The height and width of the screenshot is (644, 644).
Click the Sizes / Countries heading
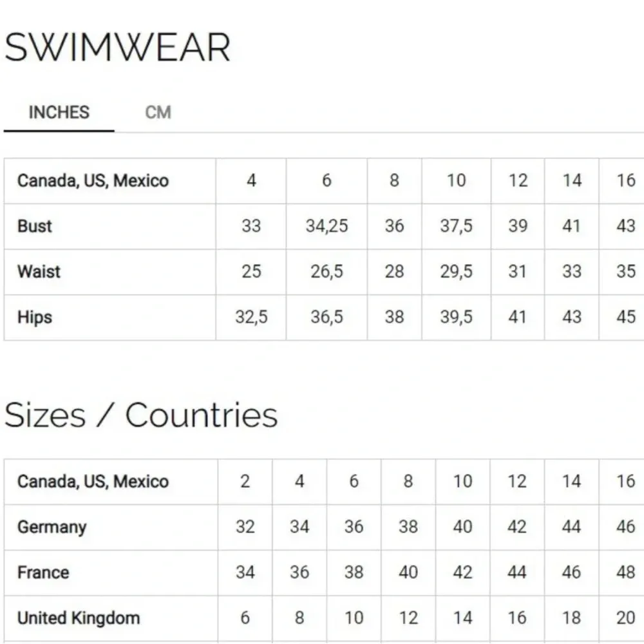pyautogui.click(x=142, y=415)
